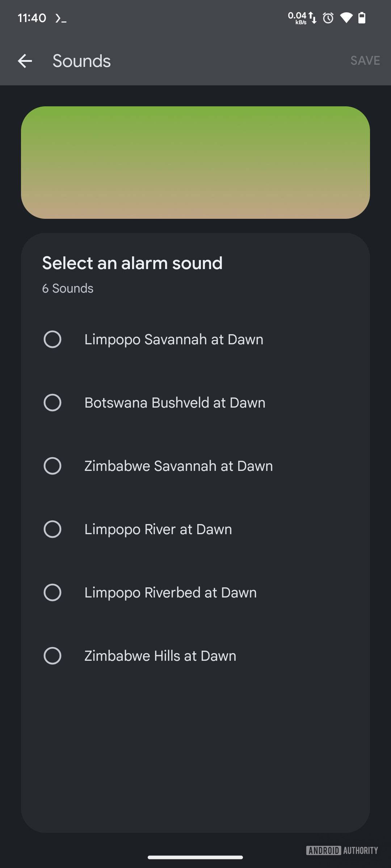391x868 pixels.
Task: Tap the Wi-Fi status icon
Action: coord(346,18)
